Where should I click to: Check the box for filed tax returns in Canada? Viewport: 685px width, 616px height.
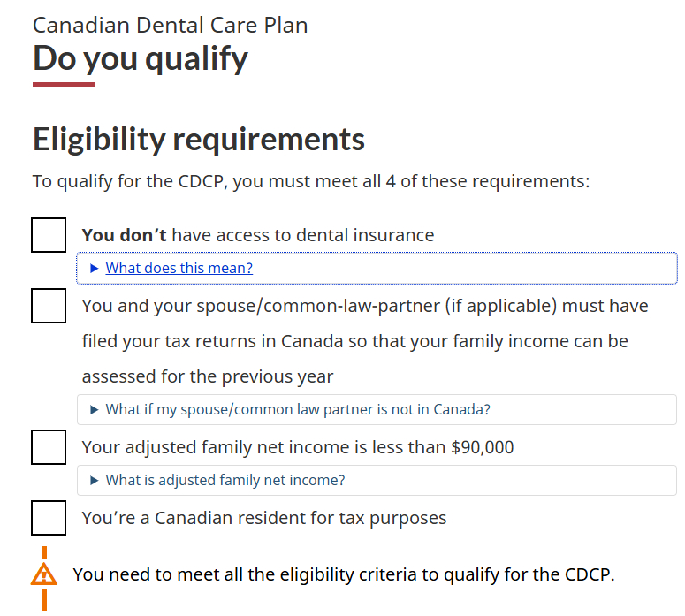click(49, 306)
